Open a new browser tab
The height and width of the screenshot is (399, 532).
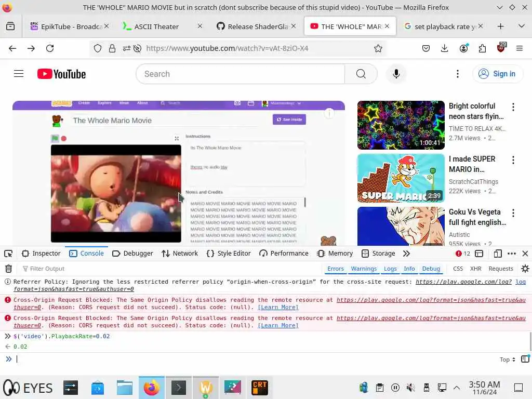coord(500,26)
